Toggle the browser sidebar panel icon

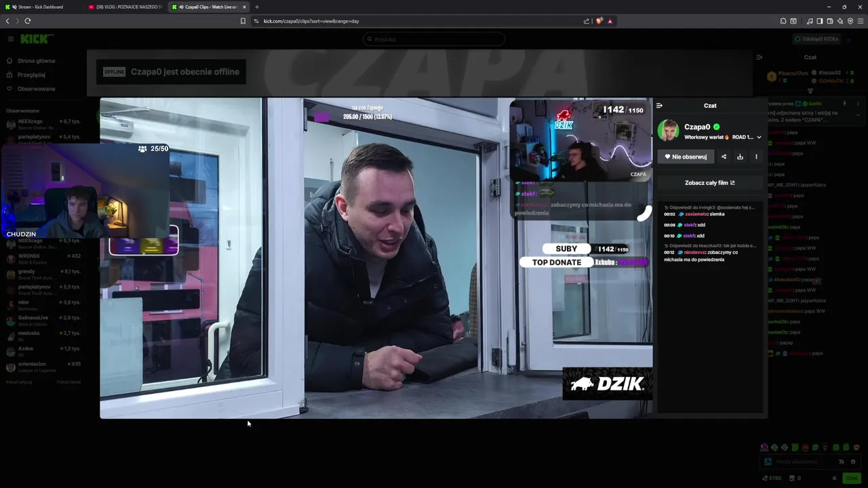819,21
